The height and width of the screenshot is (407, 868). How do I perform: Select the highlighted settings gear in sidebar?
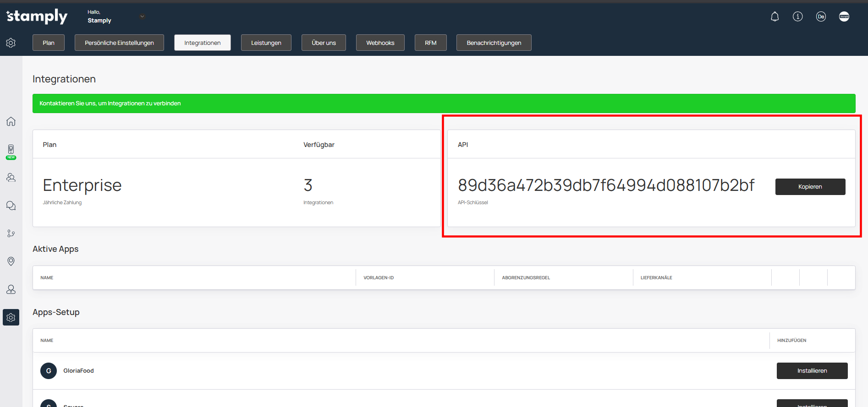click(11, 317)
